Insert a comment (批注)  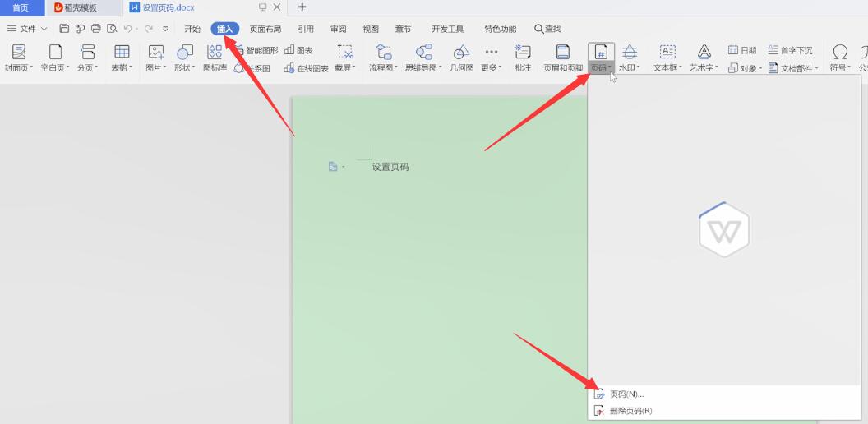(x=523, y=58)
